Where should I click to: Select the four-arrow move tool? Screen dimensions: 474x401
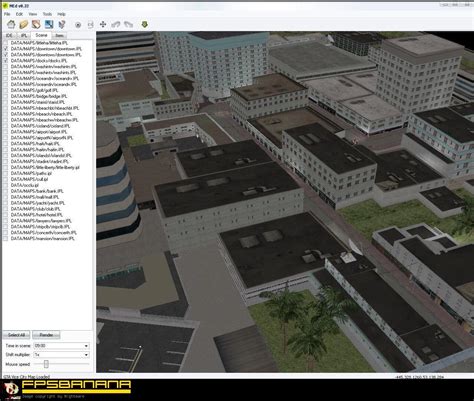click(103, 24)
